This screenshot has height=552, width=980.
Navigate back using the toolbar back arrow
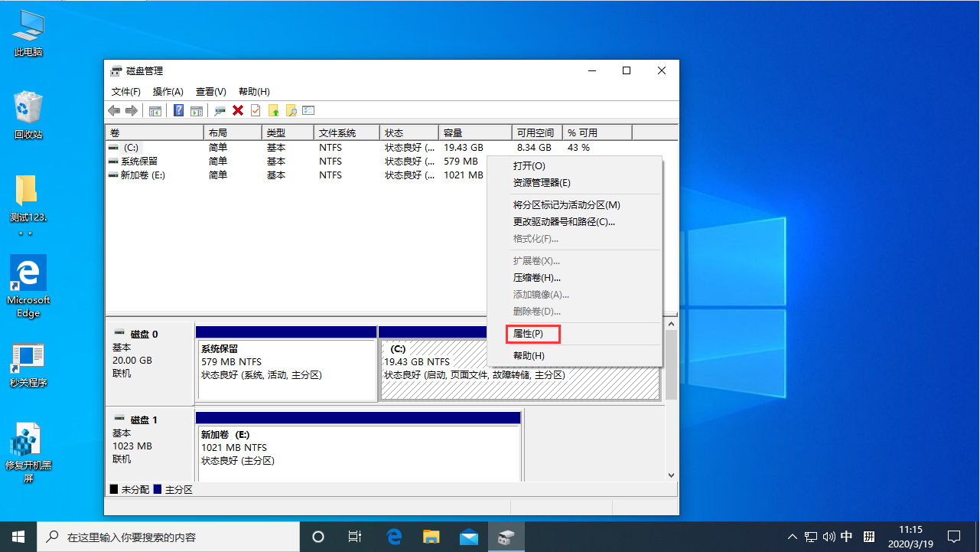click(x=114, y=110)
